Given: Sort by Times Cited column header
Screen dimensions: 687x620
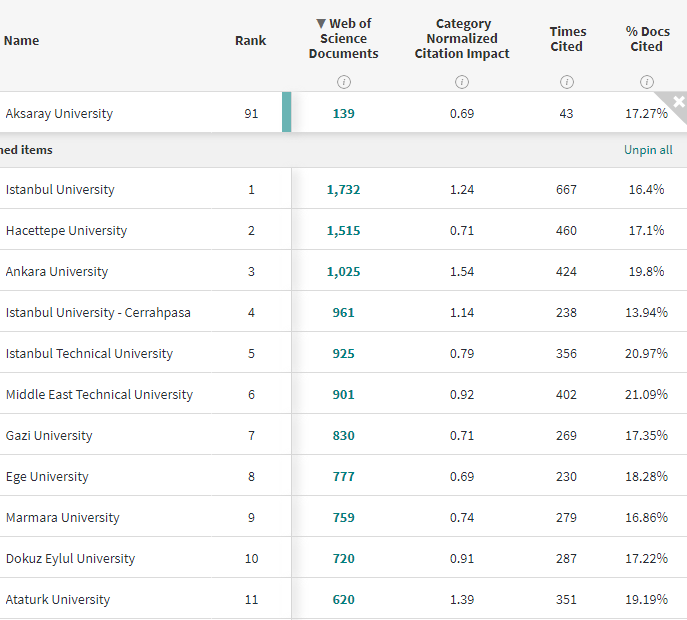Looking at the screenshot, I should click(567, 39).
